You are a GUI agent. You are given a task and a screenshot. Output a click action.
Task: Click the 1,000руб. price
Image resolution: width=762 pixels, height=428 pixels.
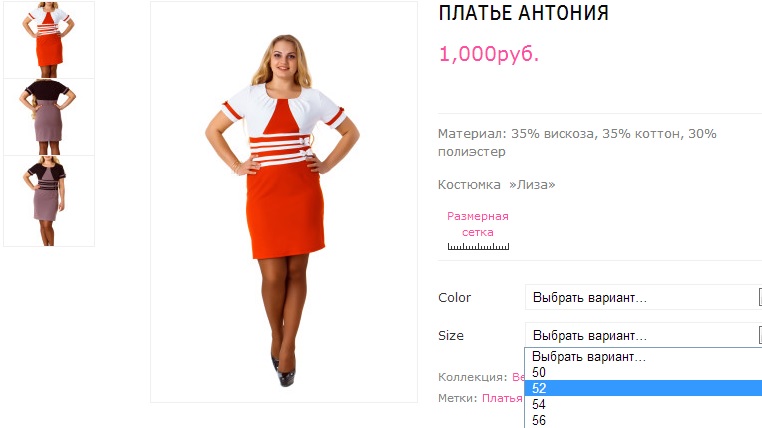point(489,54)
